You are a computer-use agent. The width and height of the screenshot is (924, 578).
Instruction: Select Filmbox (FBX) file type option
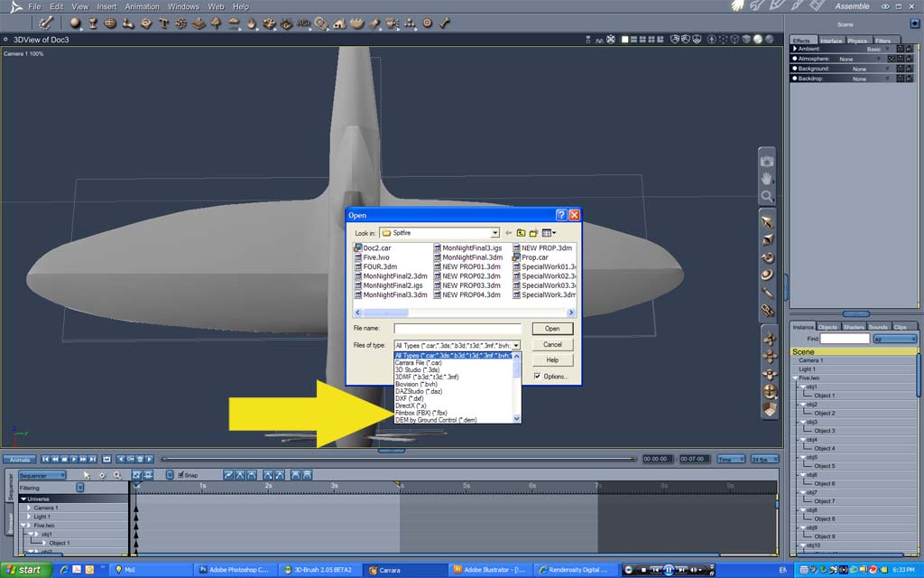[421, 413]
